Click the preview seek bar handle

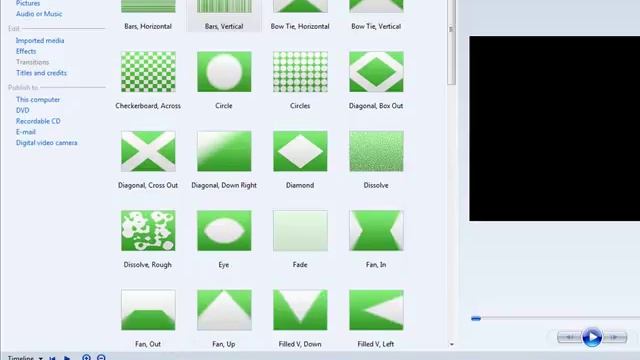[x=476, y=318]
